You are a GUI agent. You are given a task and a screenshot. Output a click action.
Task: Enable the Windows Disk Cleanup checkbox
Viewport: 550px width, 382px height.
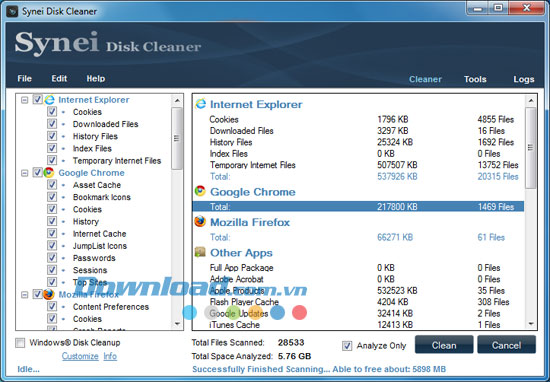coord(20,343)
